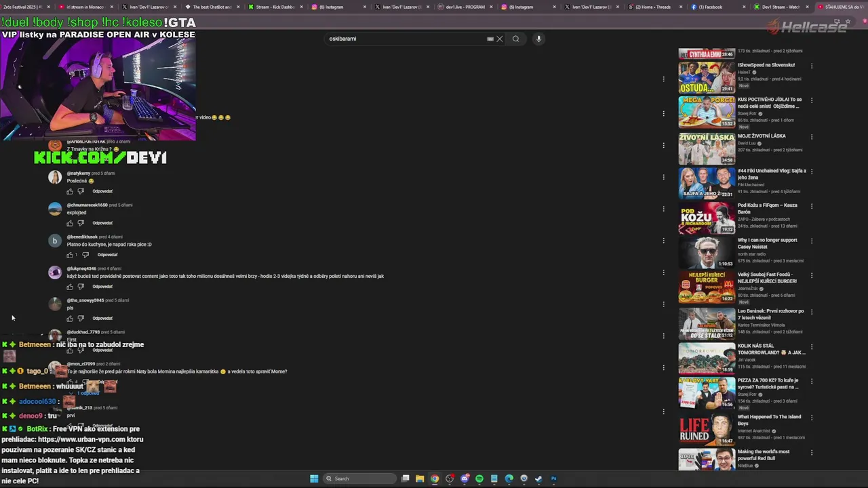The width and height of the screenshot is (868, 488).
Task: Reply to @natykerny comment via Odpovedať
Action: (102, 191)
